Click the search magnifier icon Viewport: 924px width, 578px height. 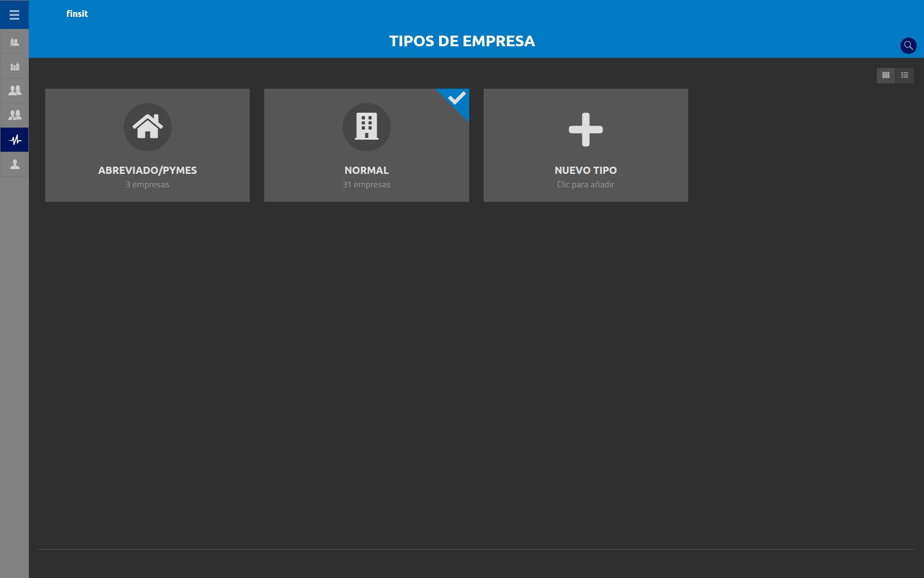click(x=908, y=45)
